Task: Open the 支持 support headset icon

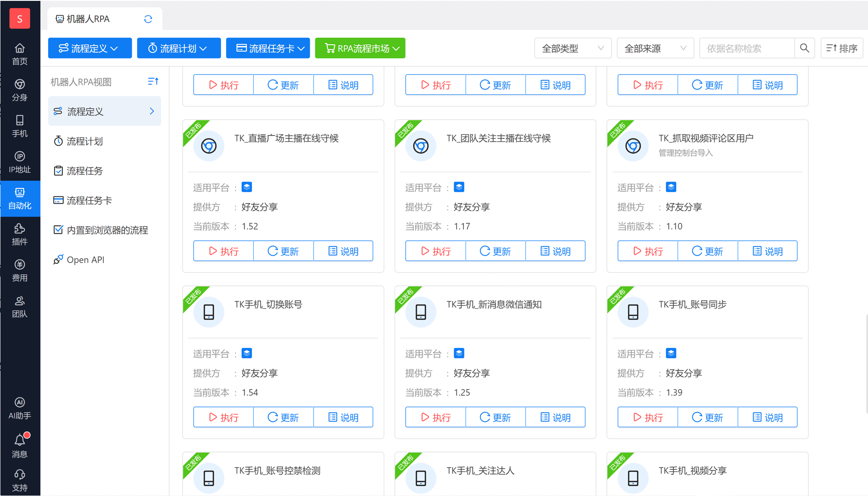Action: pyautogui.click(x=20, y=480)
